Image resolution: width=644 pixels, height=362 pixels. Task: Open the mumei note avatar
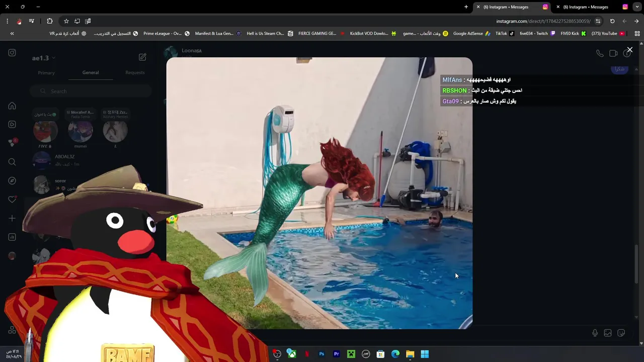(80, 131)
